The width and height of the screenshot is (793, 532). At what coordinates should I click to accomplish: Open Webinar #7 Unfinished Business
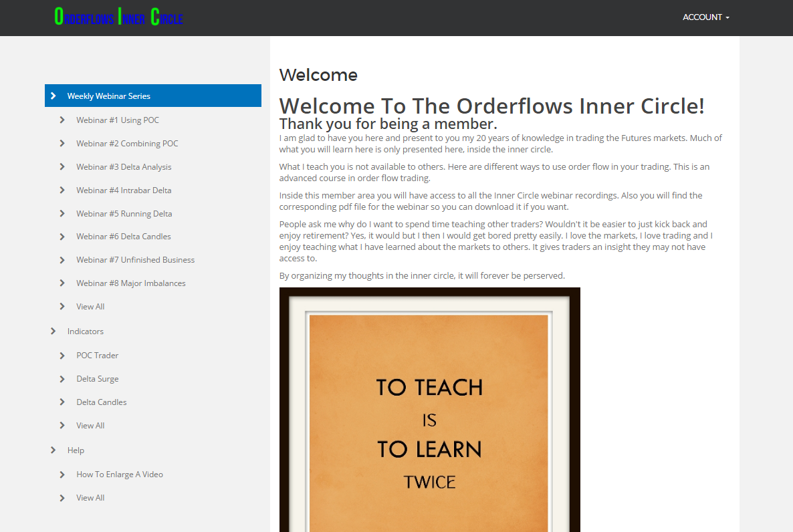[x=135, y=260]
